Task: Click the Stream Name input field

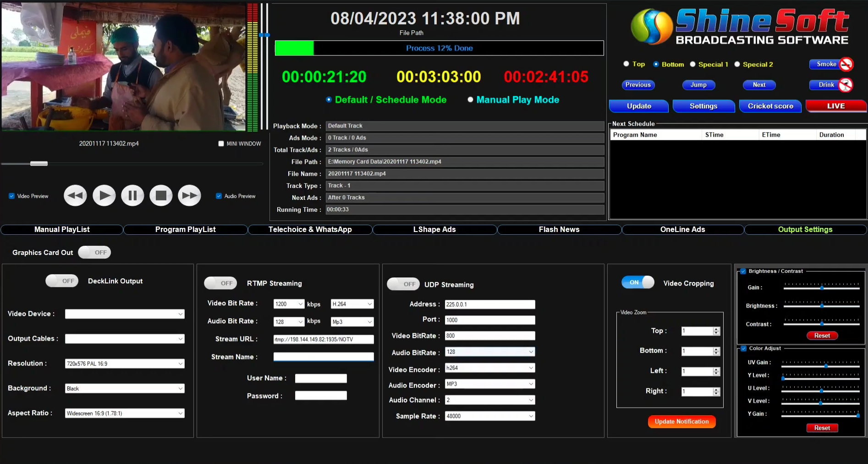Action: (323, 357)
